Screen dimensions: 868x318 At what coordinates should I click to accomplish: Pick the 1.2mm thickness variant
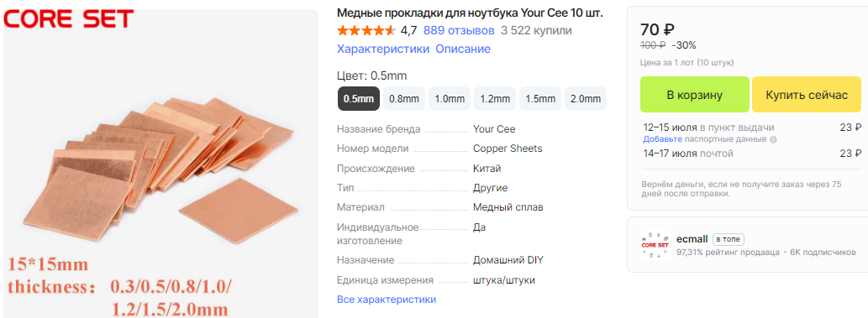click(x=495, y=99)
